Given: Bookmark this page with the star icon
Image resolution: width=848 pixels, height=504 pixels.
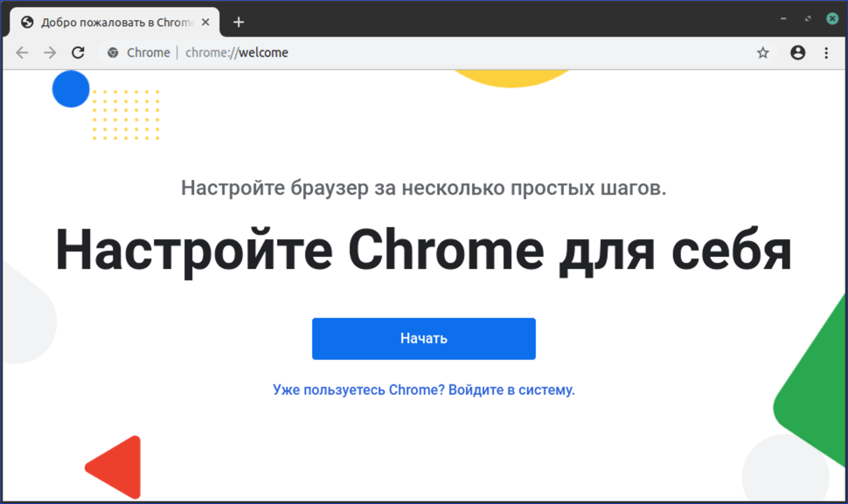Looking at the screenshot, I should coord(762,52).
